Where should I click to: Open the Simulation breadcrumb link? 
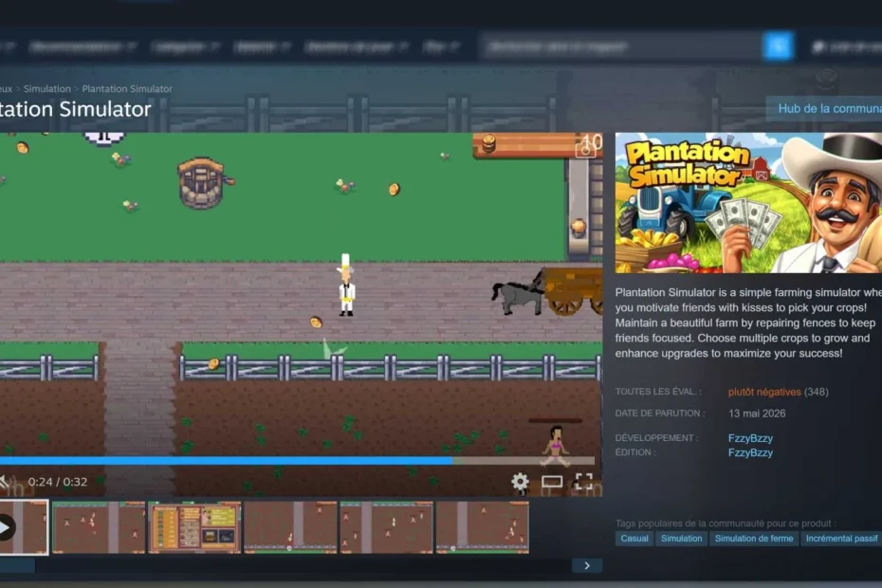[x=47, y=89]
